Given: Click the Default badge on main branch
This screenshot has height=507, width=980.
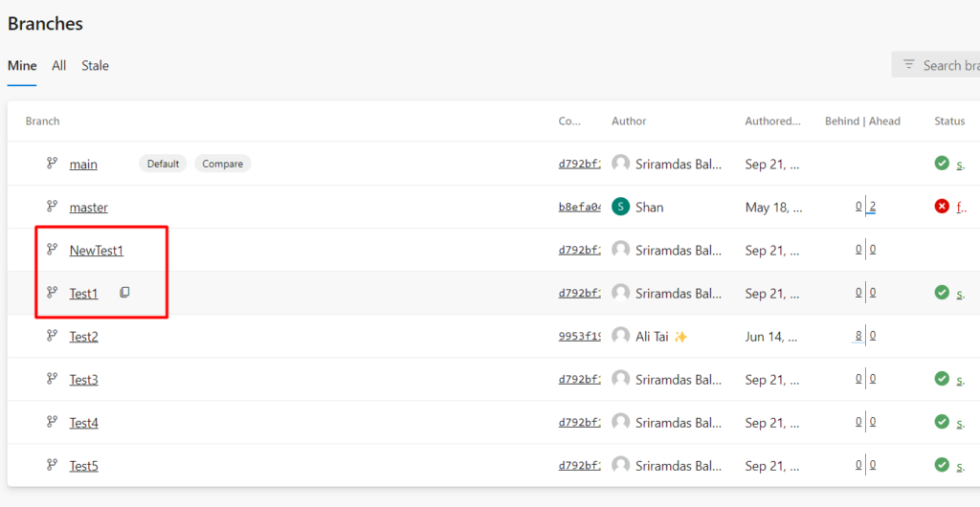Looking at the screenshot, I should pyautogui.click(x=163, y=164).
